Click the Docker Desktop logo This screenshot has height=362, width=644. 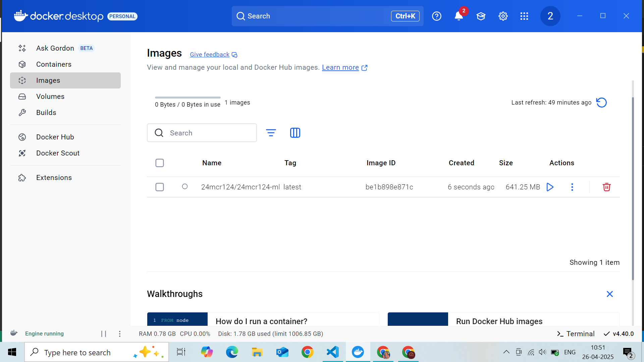[x=59, y=16]
